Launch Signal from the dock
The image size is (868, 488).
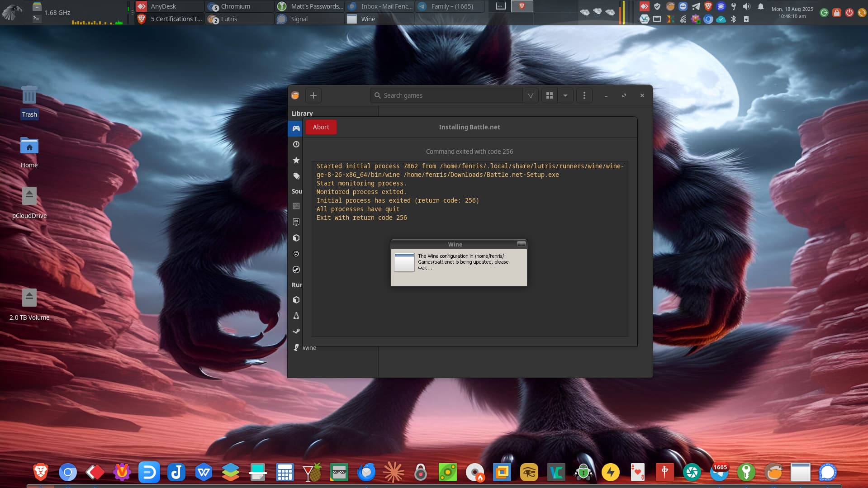[x=828, y=473]
